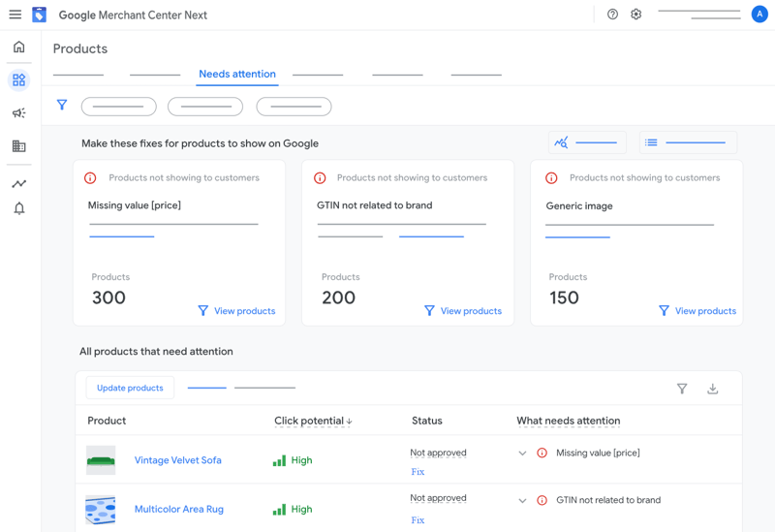775x532 pixels.
Task: Open the help question mark icon
Action: (612, 15)
